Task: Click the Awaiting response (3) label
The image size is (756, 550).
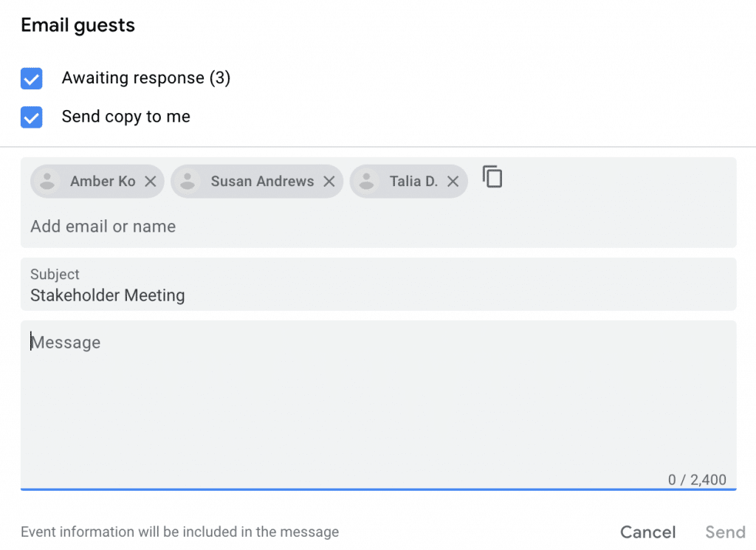Action: pos(146,78)
